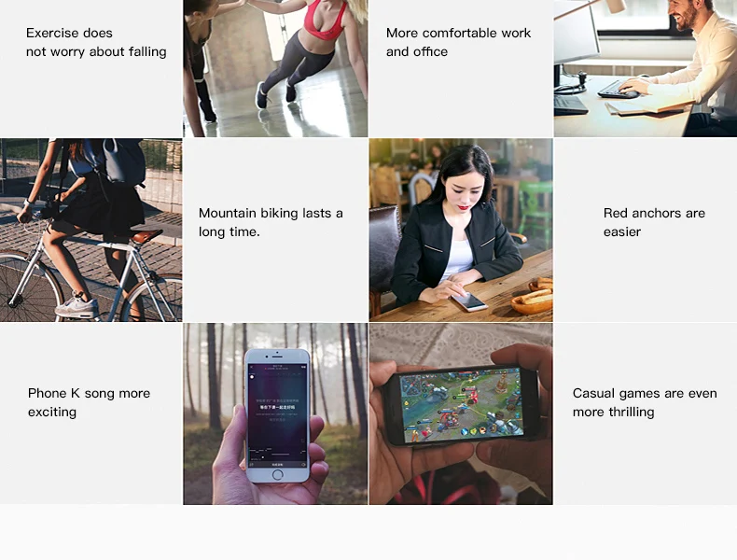Click 'Casual games are even more thrilling' text
The height and width of the screenshot is (560, 737).
(645, 402)
